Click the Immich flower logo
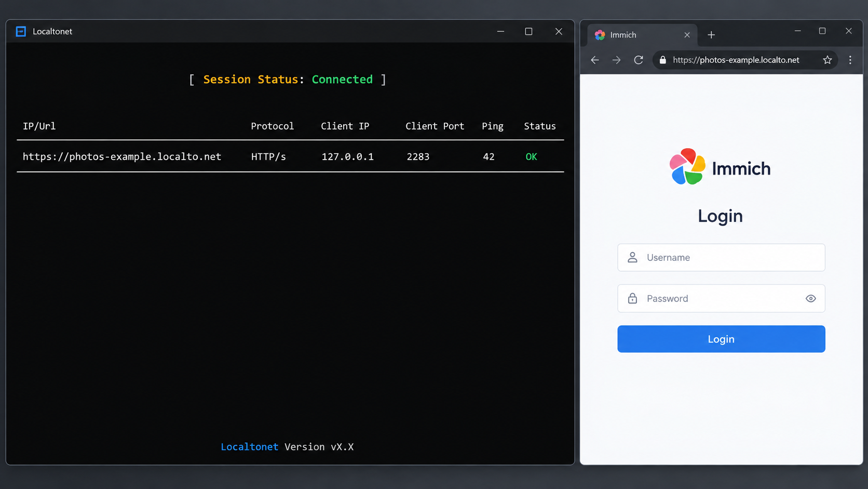This screenshot has height=489, width=868. pyautogui.click(x=687, y=167)
